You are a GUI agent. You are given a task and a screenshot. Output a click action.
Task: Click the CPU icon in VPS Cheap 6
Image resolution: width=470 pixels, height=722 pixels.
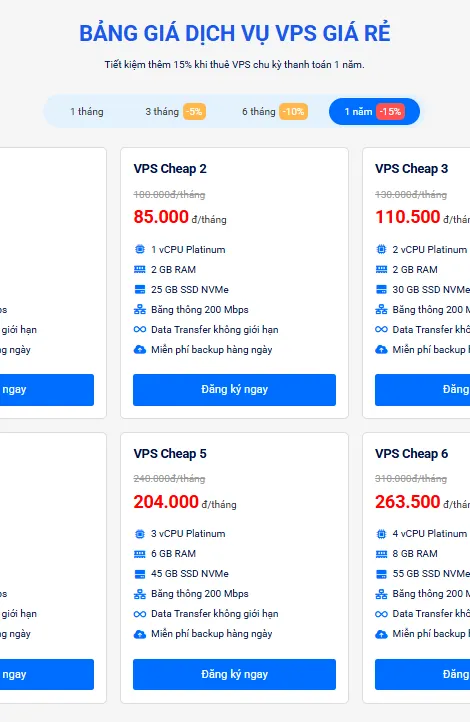(381, 534)
